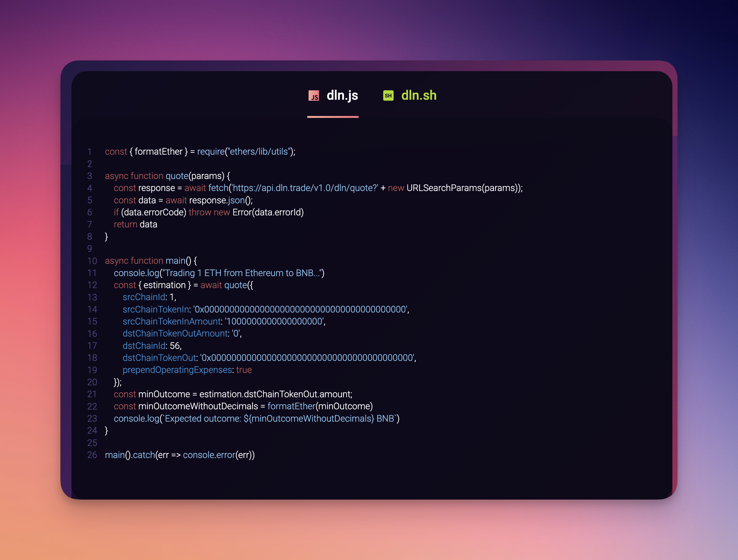Click the quote function name on line 3
This screenshot has width=738, height=560.
tap(177, 176)
